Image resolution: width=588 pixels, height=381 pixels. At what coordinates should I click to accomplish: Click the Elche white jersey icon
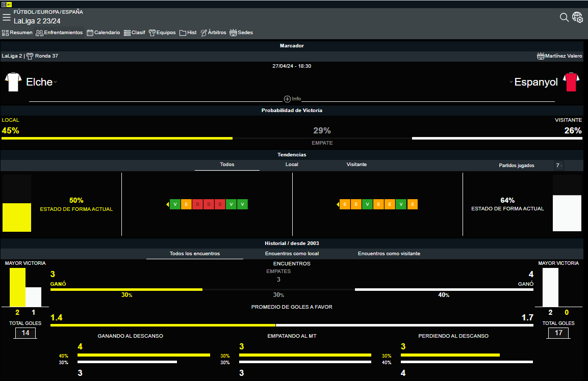13,82
